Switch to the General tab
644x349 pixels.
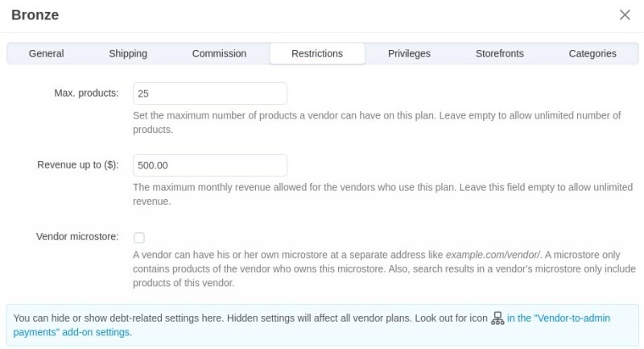47,54
